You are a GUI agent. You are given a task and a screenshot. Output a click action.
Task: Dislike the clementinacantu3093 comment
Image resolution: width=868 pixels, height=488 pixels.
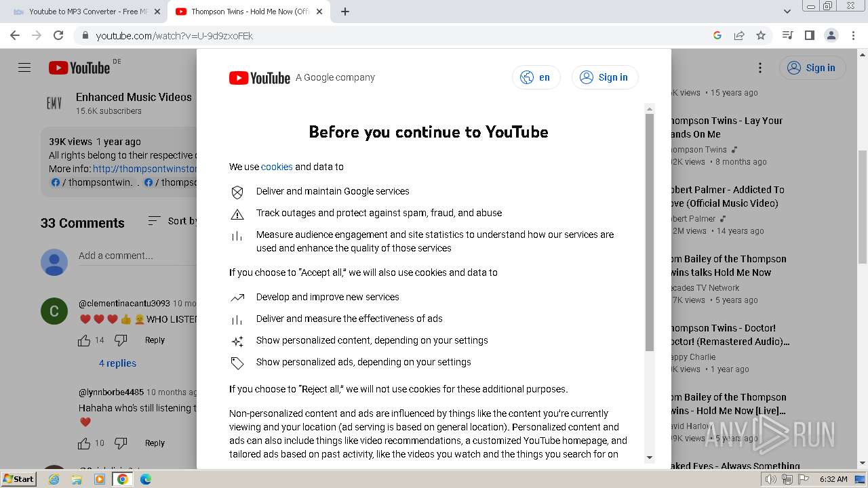click(x=121, y=340)
